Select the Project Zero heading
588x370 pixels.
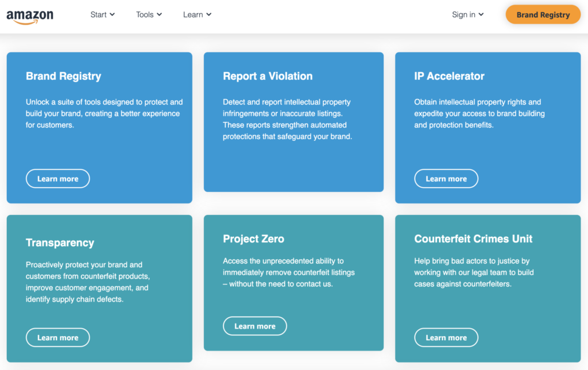(253, 239)
